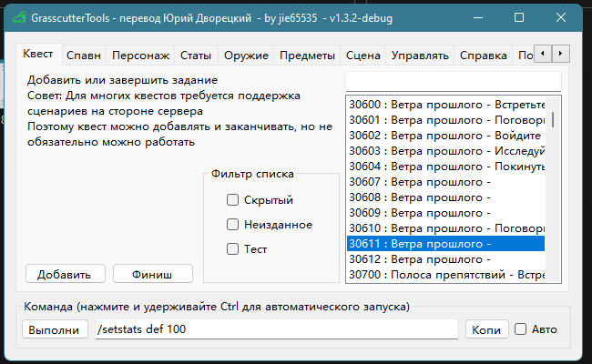Click the command text field with /setstats

[276, 329]
